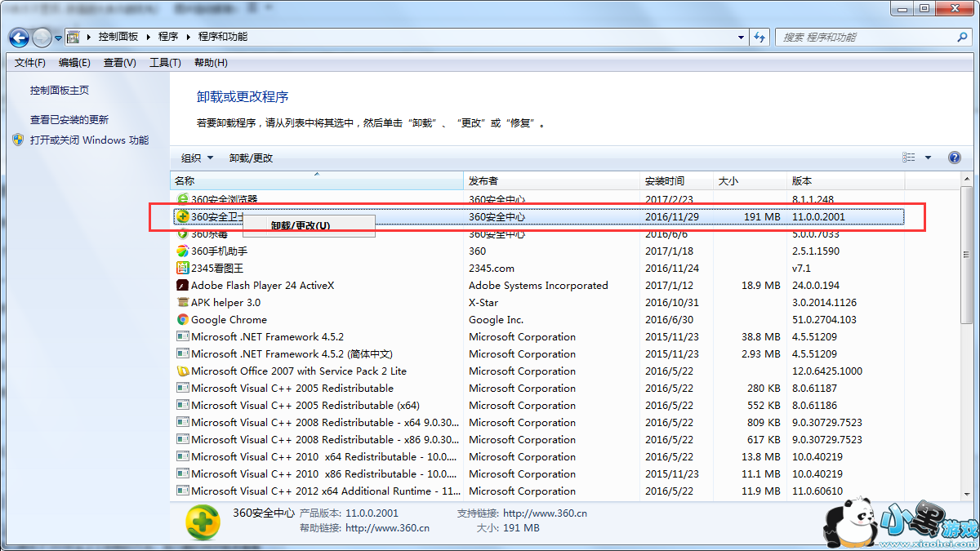The width and height of the screenshot is (980, 551).
Task: Click Visual C++ 2005 Redistributable (x64) icon
Action: pyautogui.click(x=183, y=406)
